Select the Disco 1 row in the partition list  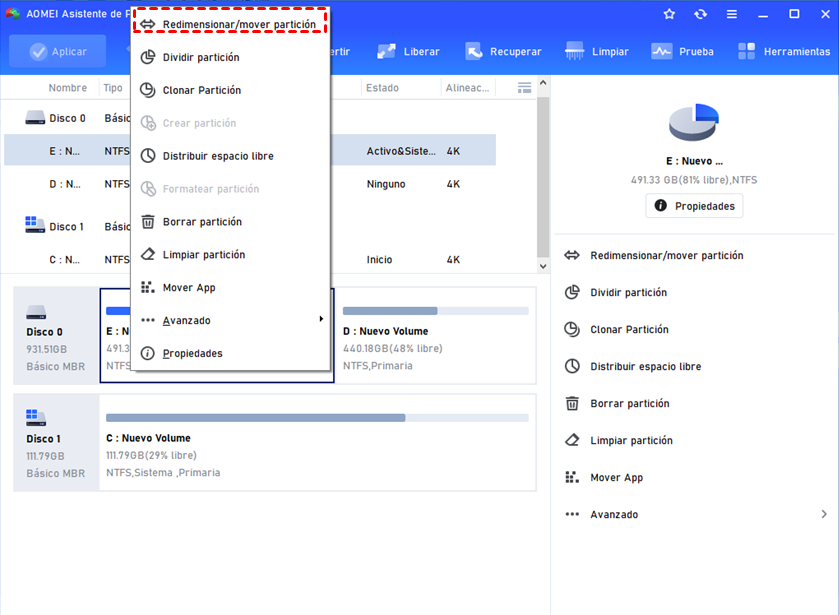250,226
